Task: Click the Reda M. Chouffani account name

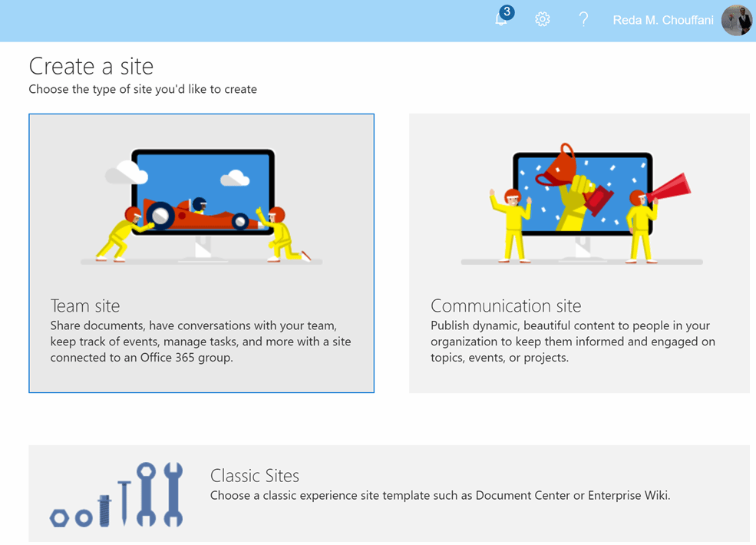Action: tap(662, 20)
